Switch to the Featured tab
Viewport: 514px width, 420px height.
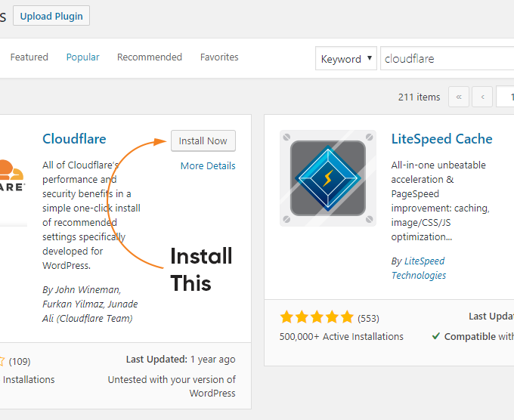[29, 57]
